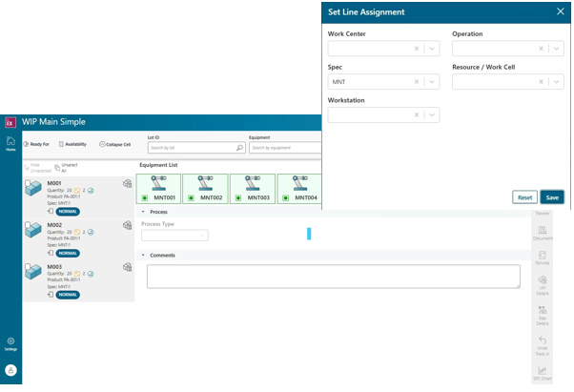574x392 pixels.
Task: Click the Search by lot field
Action: point(191,148)
